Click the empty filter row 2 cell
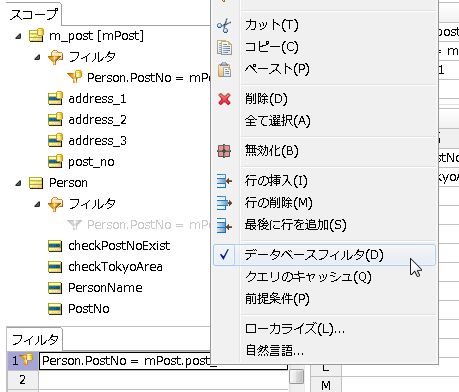The width and height of the screenshot is (459, 392). tap(163, 380)
